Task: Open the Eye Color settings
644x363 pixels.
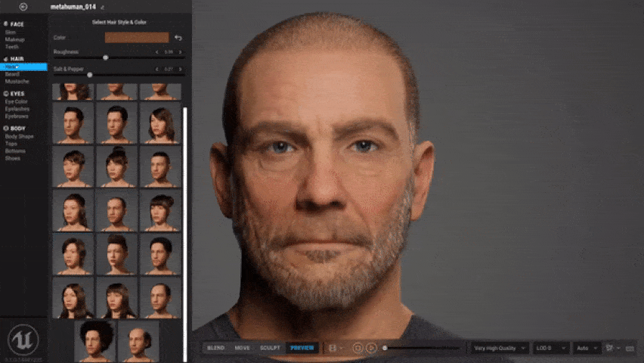Action: (17, 101)
